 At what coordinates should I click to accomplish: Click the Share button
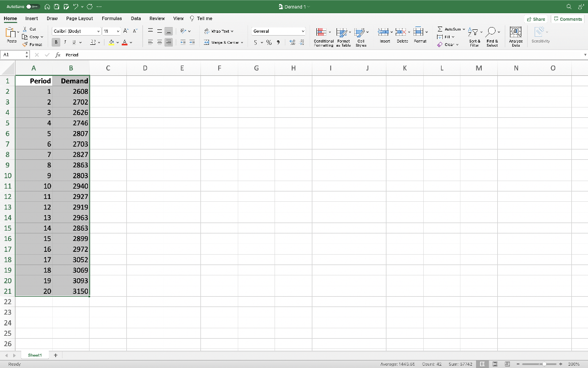click(x=535, y=18)
